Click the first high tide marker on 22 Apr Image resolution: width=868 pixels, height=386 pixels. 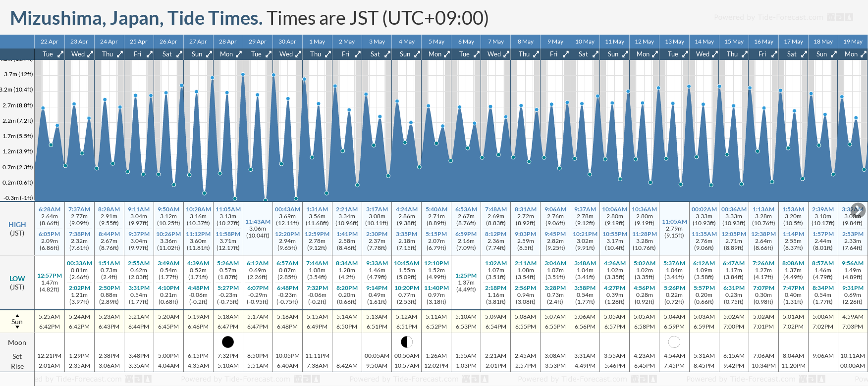pyautogui.click(x=43, y=108)
